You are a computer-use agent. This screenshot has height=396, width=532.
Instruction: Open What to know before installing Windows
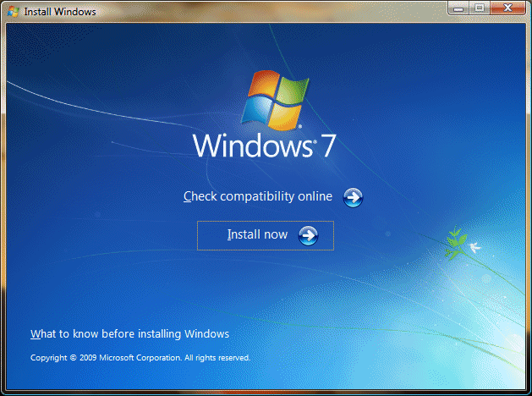pos(129,334)
